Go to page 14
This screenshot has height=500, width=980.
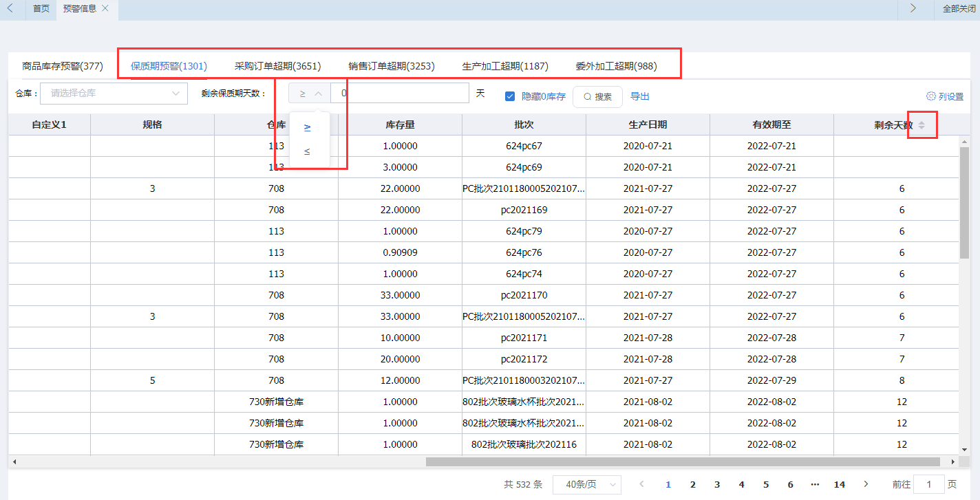(840, 485)
